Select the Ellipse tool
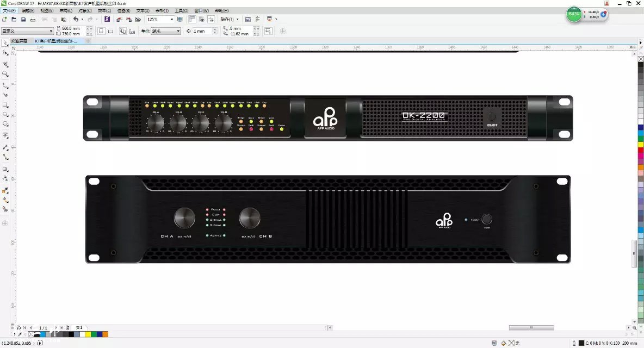 (x=5, y=115)
